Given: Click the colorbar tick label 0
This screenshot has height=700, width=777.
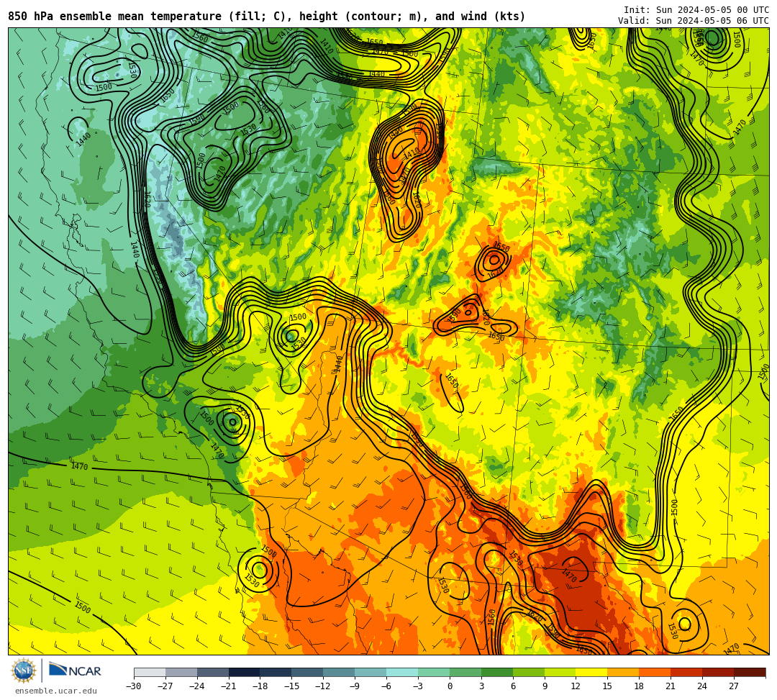Looking at the screenshot, I should (x=450, y=686).
